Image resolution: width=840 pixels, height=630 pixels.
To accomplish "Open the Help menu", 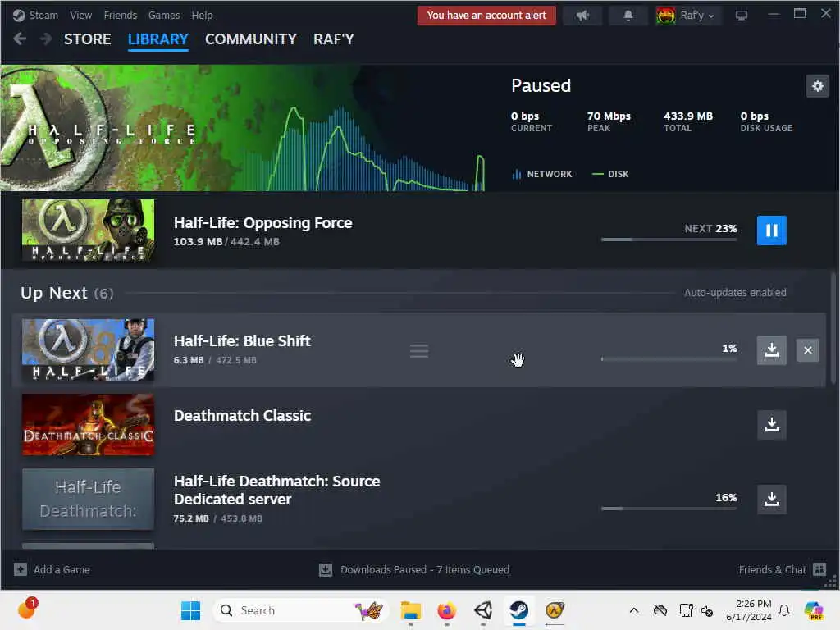I will coord(202,16).
